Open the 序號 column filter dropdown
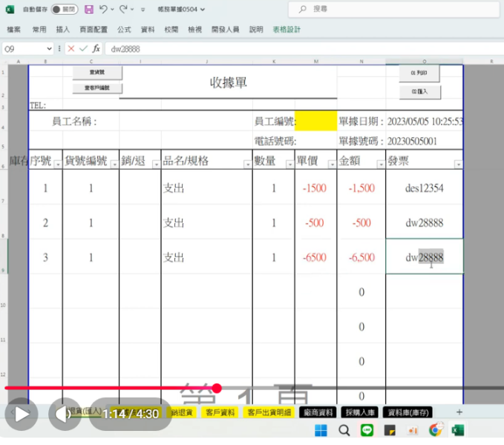 click(58, 165)
